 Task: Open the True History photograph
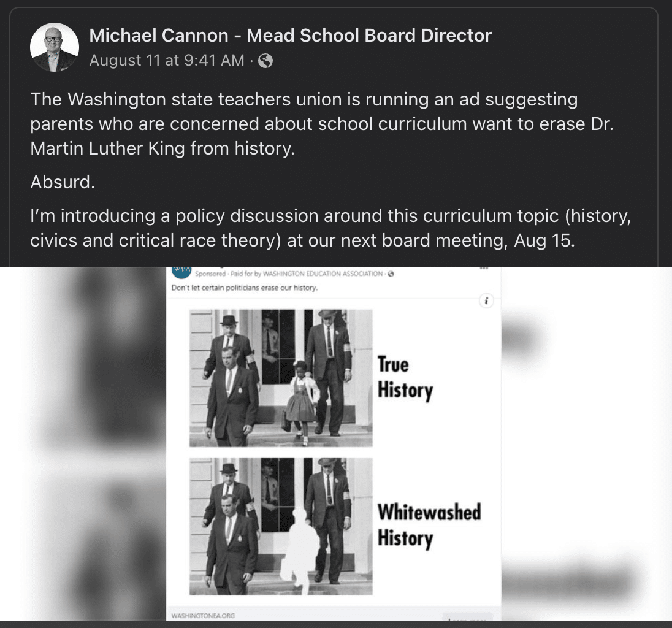click(x=281, y=378)
